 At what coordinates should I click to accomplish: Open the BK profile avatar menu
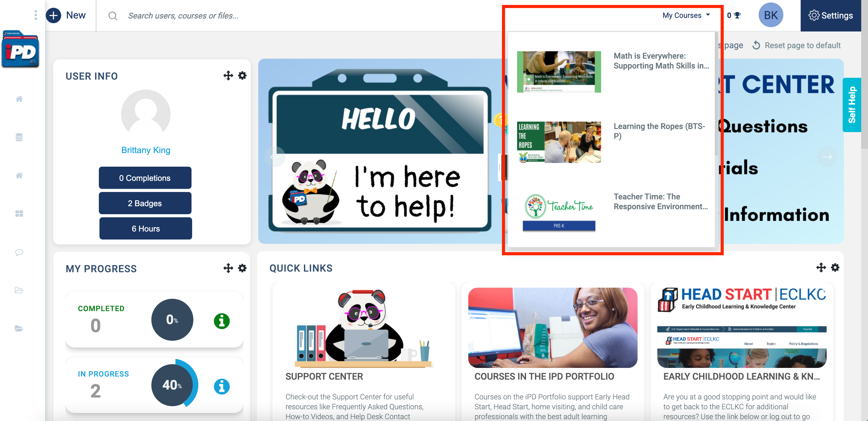point(771,15)
